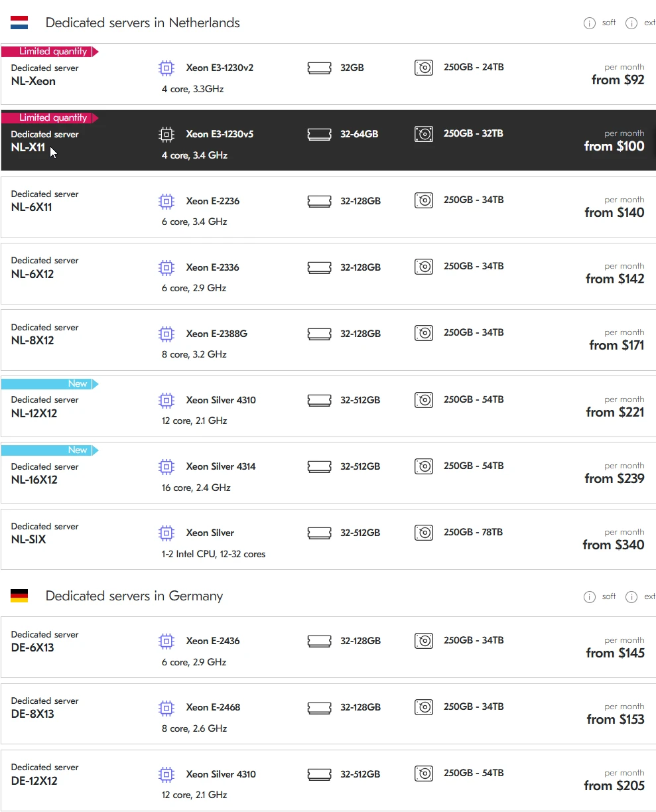
Task: Open the DE-6X13 server listing
Action: [x=33, y=647]
